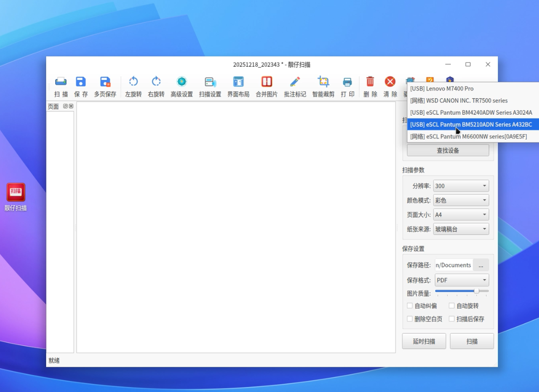Click the 查找设备 find device button

(x=448, y=150)
